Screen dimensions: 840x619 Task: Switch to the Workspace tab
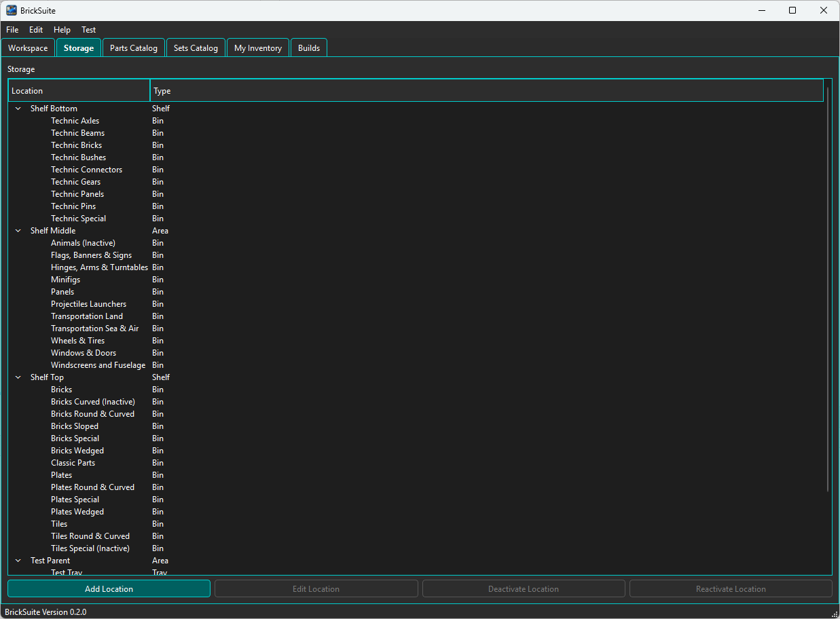(28, 48)
